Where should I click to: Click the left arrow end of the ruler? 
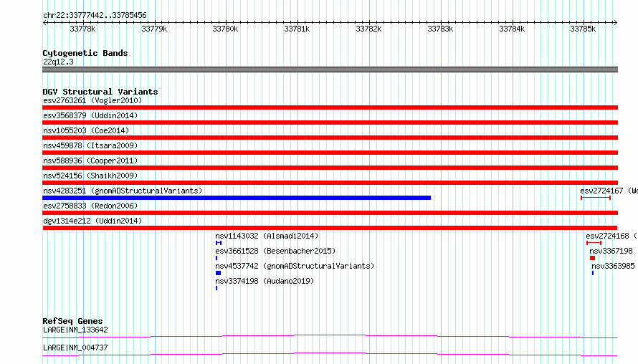click(x=44, y=23)
